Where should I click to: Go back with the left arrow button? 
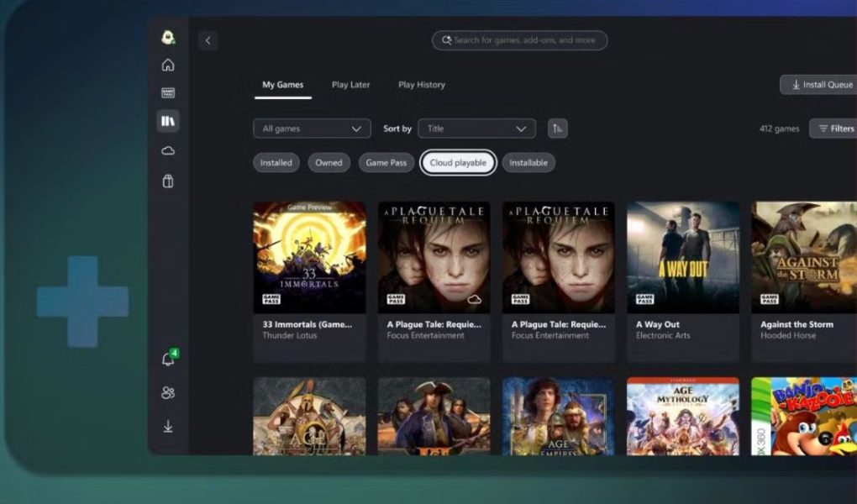coord(208,40)
